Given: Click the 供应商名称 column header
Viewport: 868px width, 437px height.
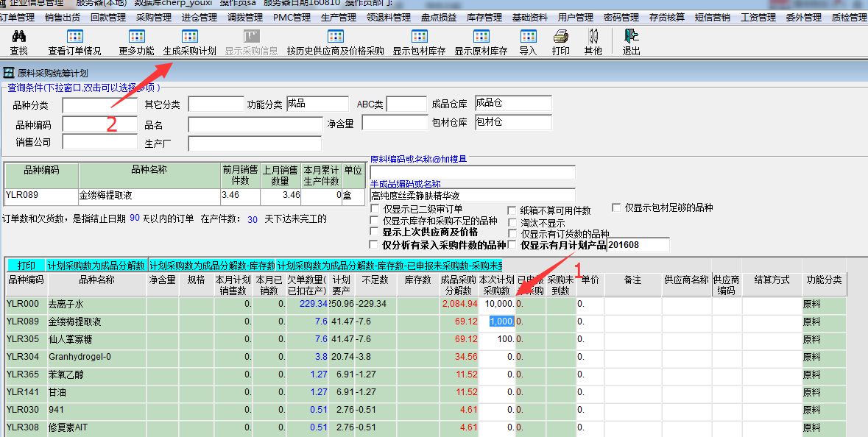Looking at the screenshot, I should pos(686,285).
